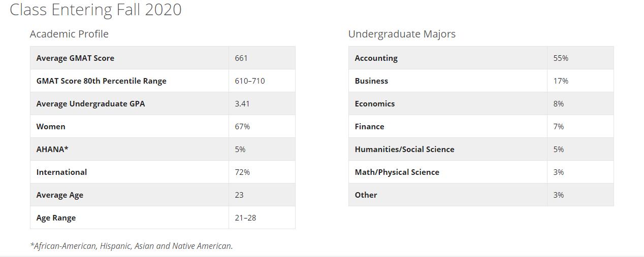Click GMAT Score 80th Percentile Range label
The height and width of the screenshot is (257, 644).
[101, 81]
